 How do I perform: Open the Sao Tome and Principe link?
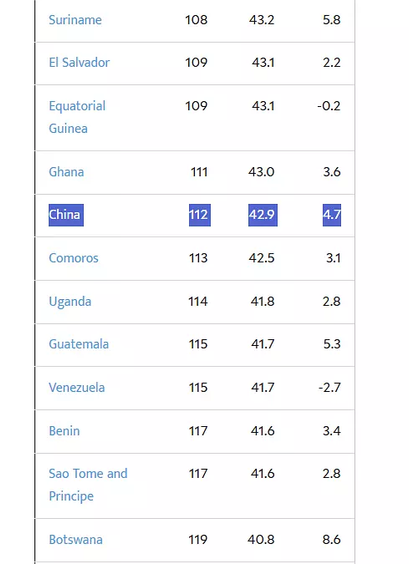[88, 485]
